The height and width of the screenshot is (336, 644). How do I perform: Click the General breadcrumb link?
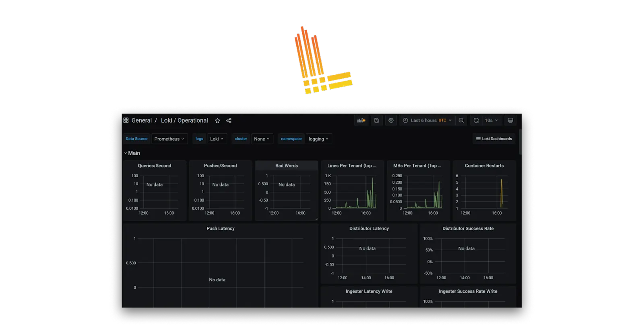(x=142, y=121)
